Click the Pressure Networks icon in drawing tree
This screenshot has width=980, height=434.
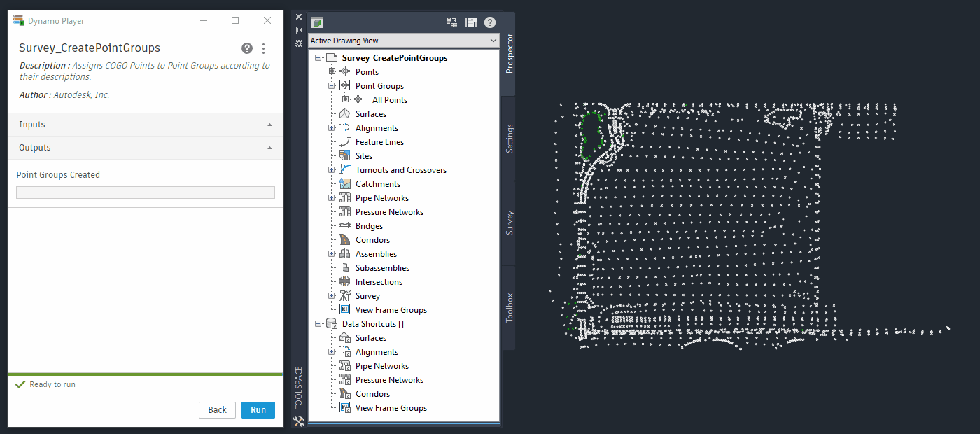[x=344, y=212]
